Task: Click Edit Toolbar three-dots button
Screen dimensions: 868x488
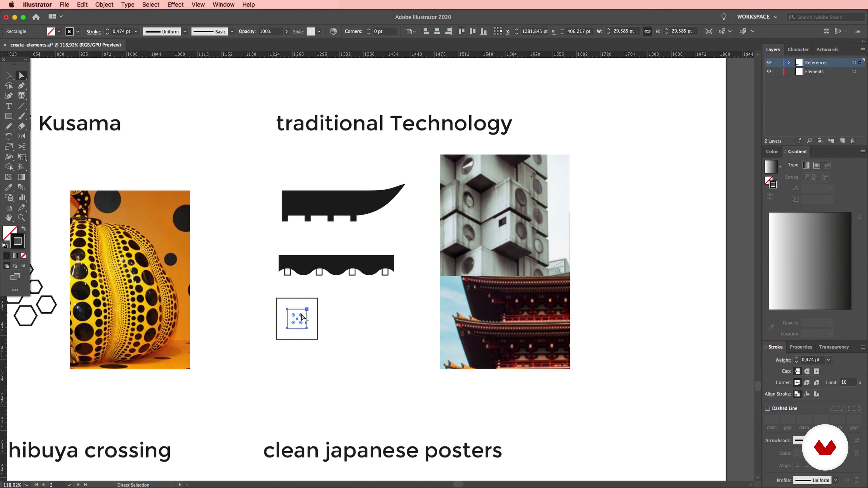Action: click(x=15, y=290)
